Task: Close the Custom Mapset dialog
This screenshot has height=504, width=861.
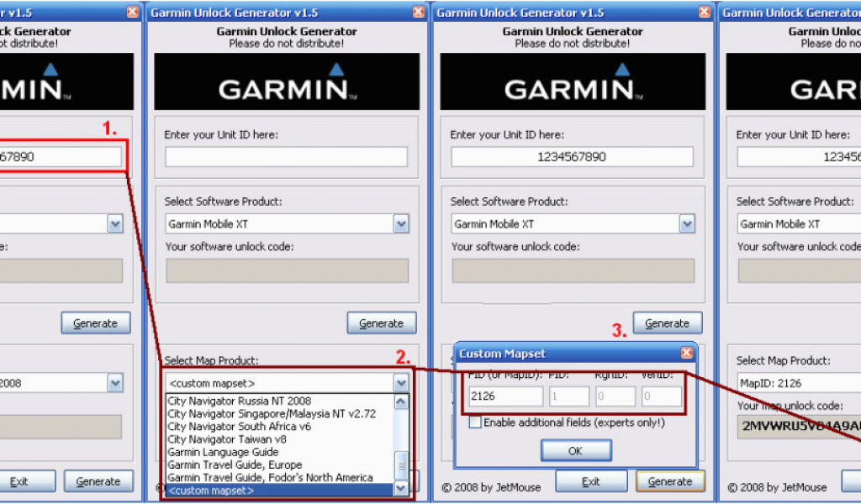Action: 686,353
